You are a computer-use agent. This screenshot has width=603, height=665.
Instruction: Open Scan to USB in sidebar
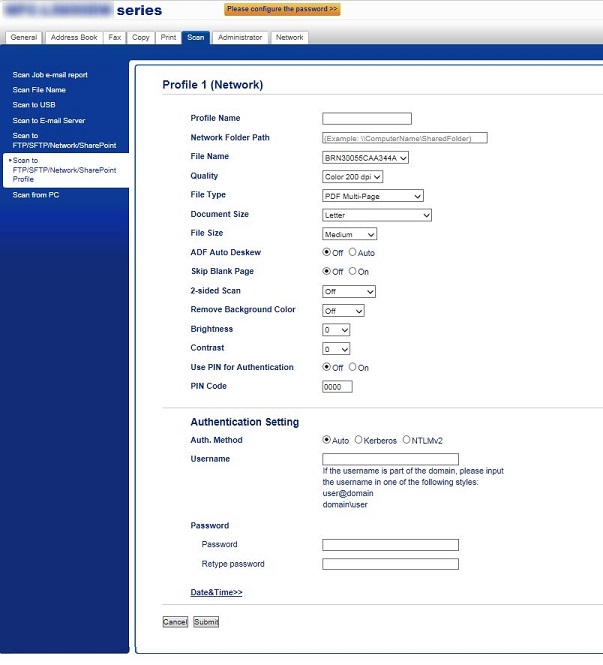[x=34, y=104]
